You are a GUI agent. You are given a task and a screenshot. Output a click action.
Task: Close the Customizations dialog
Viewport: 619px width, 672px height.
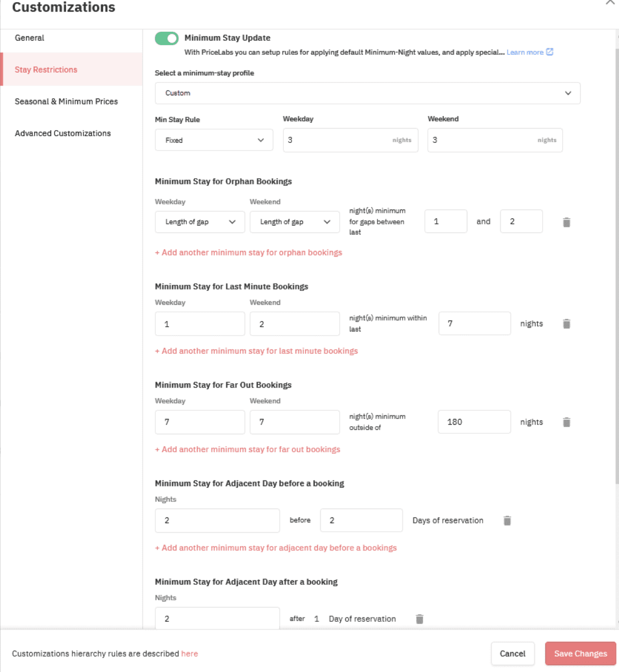[x=610, y=3]
